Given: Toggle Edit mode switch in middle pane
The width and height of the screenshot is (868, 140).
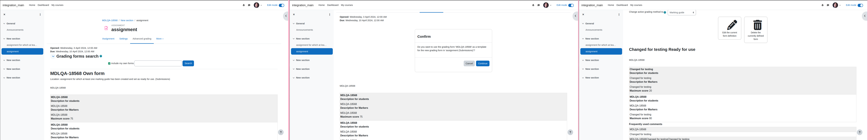Looking at the screenshot, I should (571, 5).
